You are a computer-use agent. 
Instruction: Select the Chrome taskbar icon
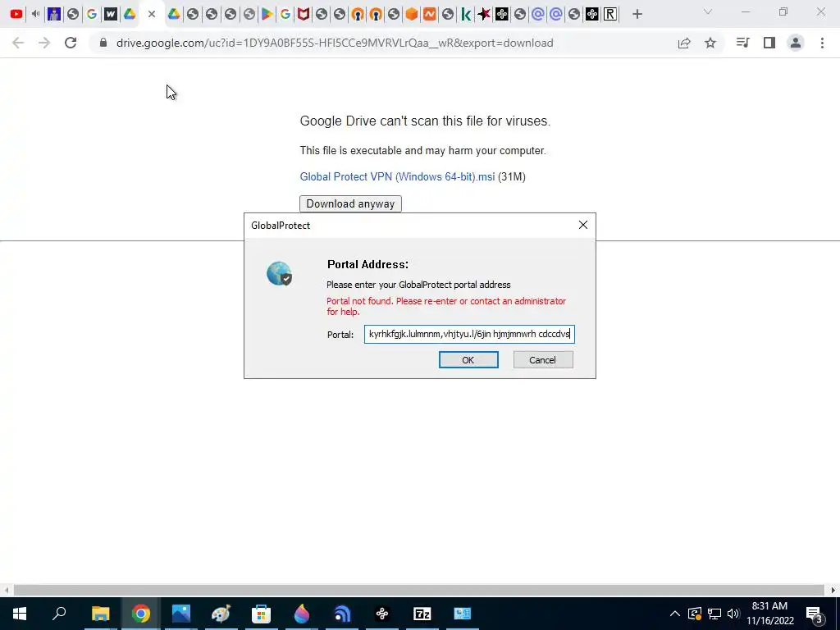[x=141, y=614]
